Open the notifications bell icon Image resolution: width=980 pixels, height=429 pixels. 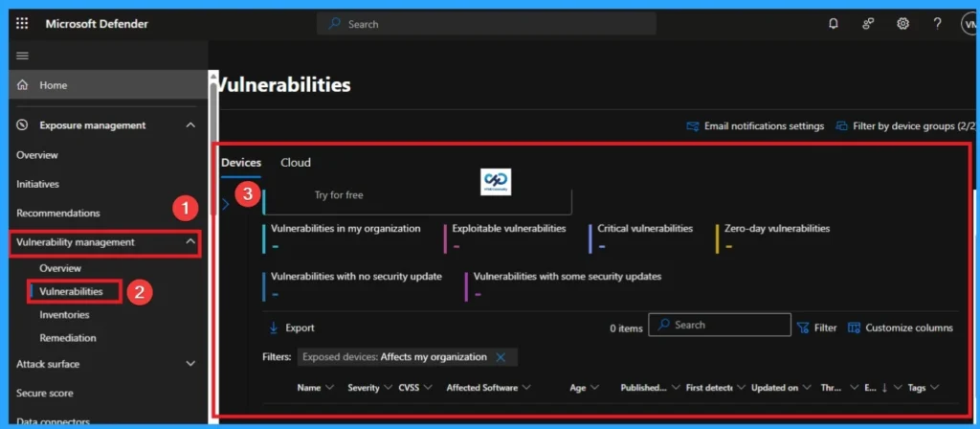click(x=834, y=24)
